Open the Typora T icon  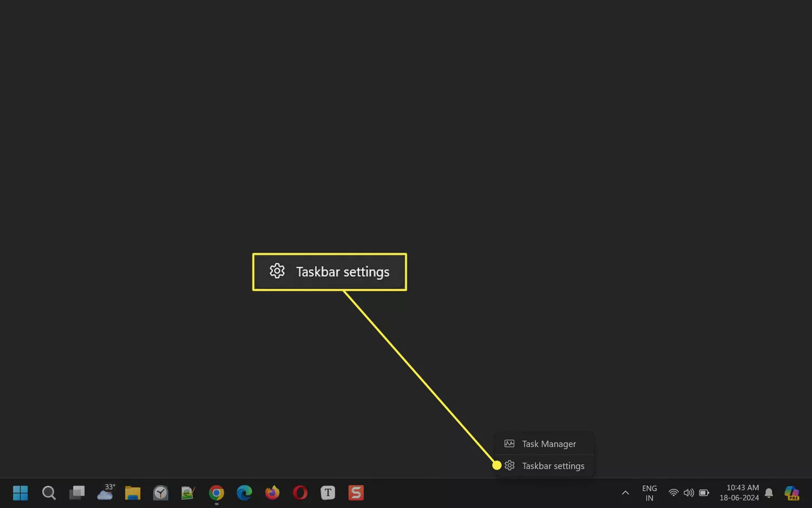[328, 493]
